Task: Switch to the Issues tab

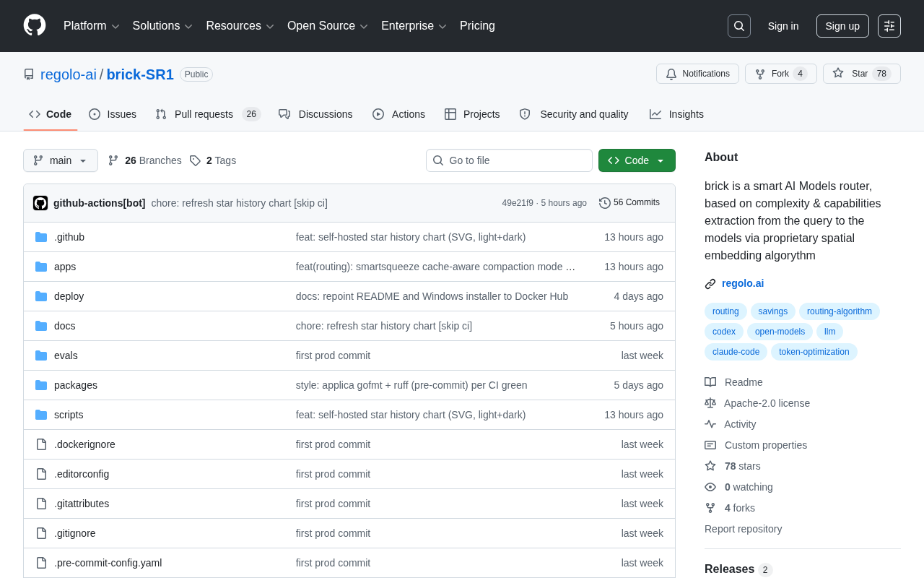Action: (x=113, y=114)
